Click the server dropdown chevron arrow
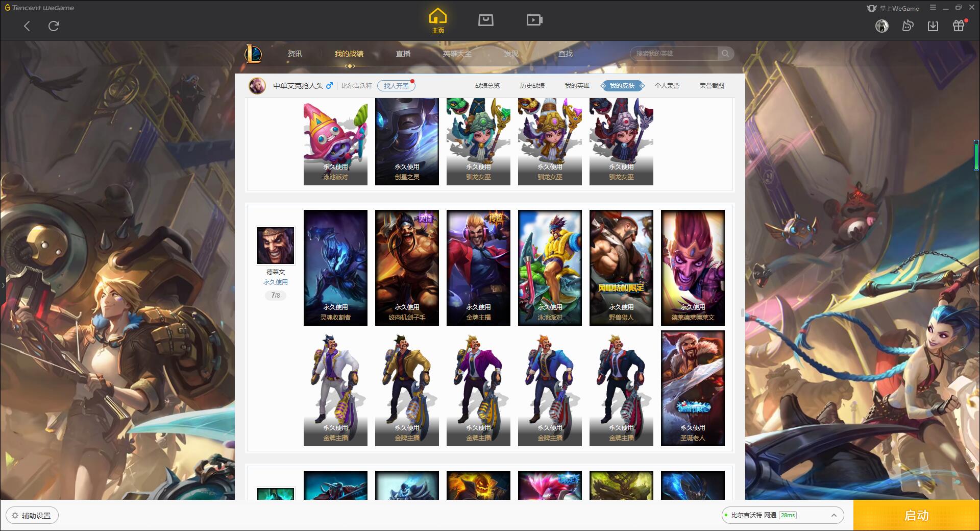The width and height of the screenshot is (980, 531). (x=834, y=515)
